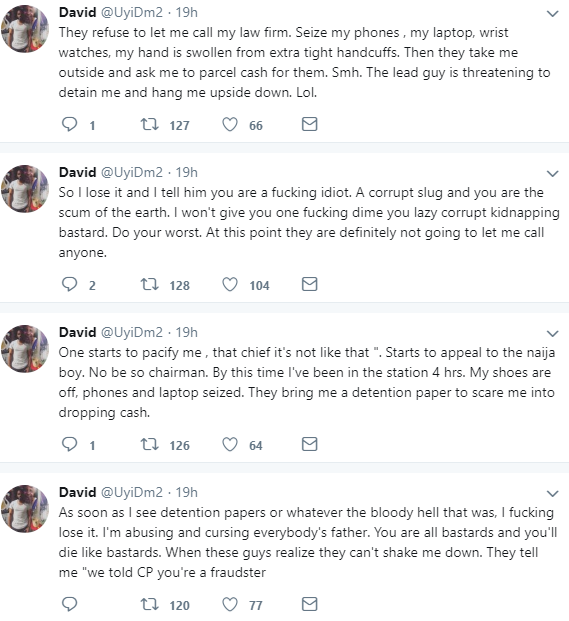Viewport: 569px width, 621px height.
Task: Reply to the tweet with 2 replies
Action: (69, 284)
